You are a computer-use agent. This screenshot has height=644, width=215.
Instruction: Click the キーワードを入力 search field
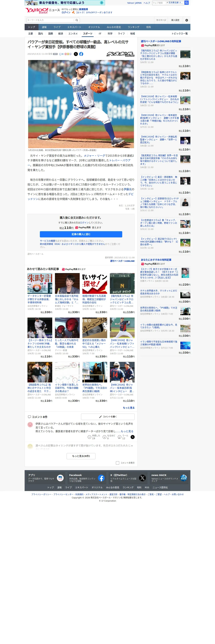(50, 20)
